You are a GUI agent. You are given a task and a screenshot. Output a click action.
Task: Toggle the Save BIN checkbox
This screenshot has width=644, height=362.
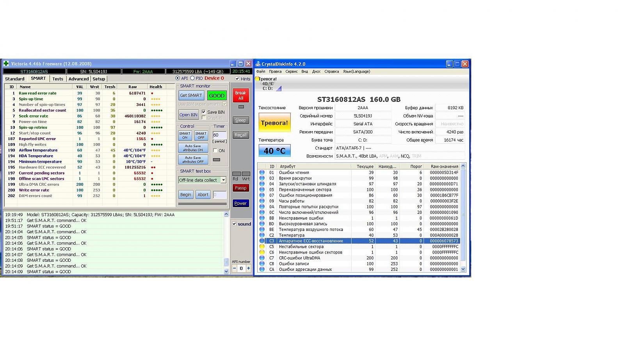point(204,112)
